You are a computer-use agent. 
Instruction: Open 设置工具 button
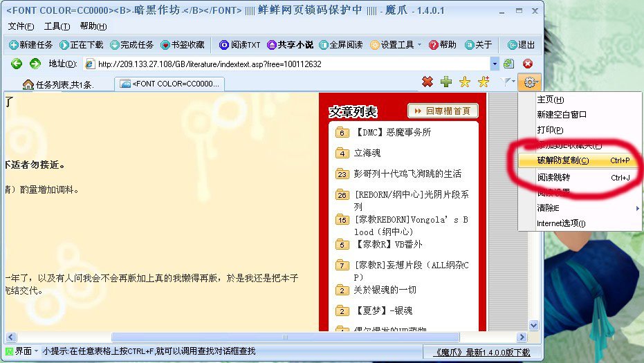click(x=392, y=45)
